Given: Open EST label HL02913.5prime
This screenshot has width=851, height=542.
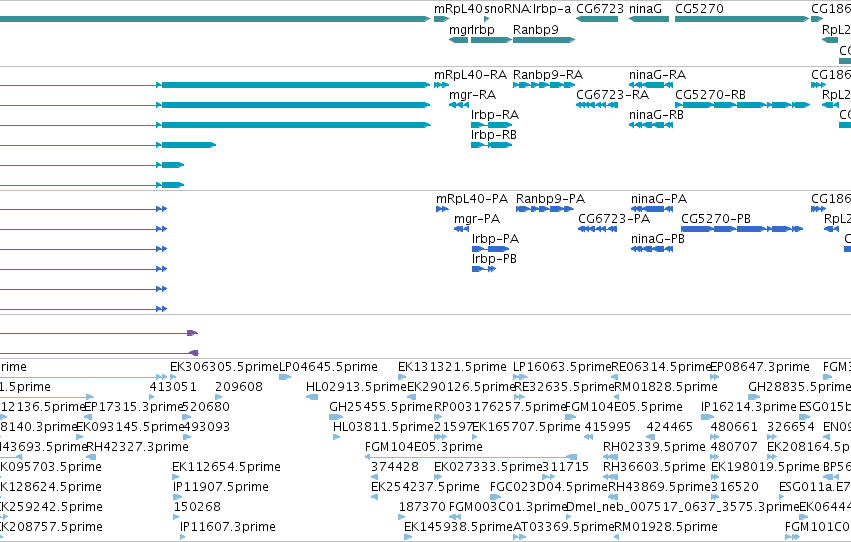Looking at the screenshot, I should (356, 387).
